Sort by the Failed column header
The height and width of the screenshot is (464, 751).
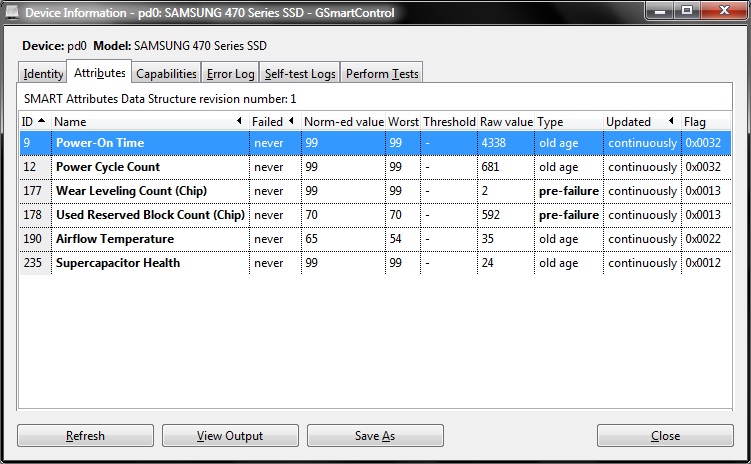point(275,122)
